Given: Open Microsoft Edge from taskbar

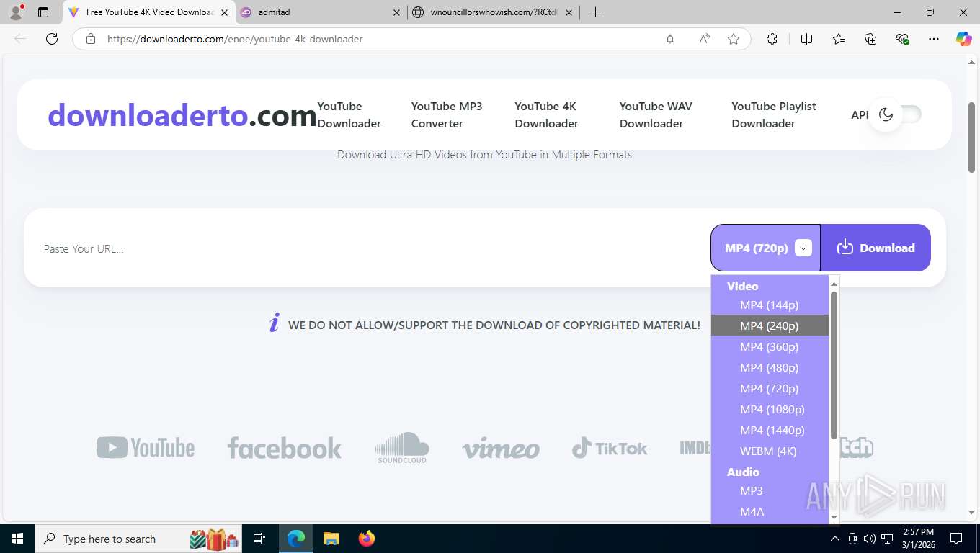Looking at the screenshot, I should tap(296, 539).
